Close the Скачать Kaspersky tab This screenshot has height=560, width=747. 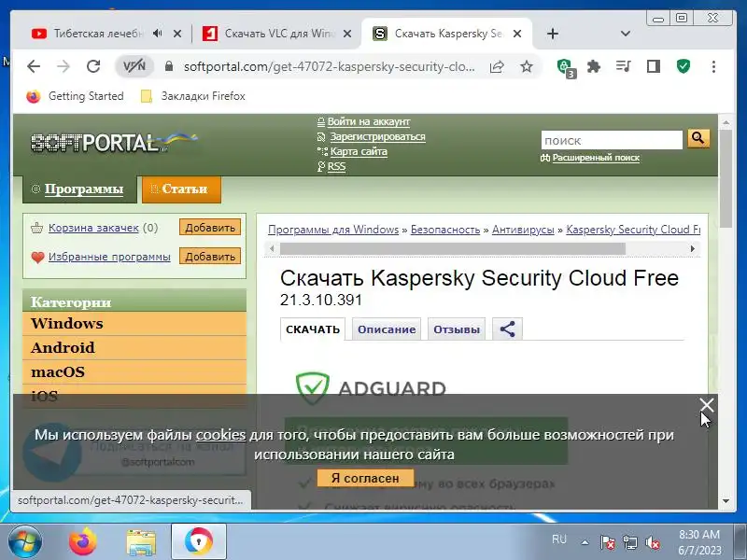(x=517, y=34)
